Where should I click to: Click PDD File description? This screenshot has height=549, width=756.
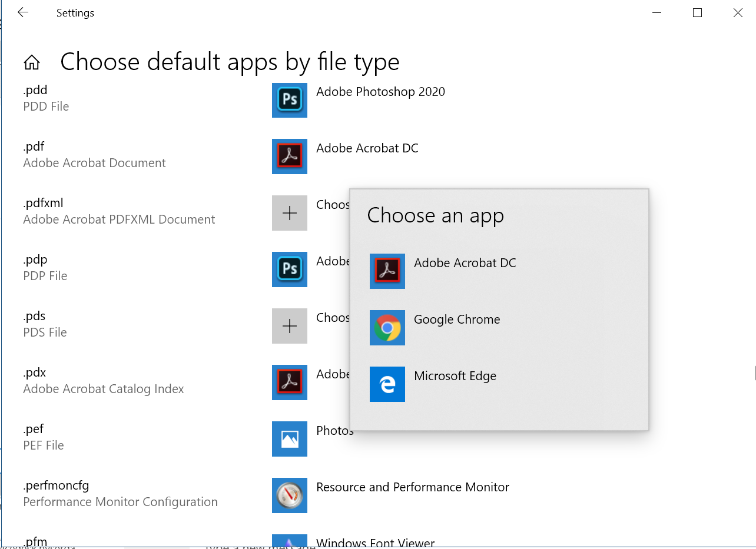46,107
